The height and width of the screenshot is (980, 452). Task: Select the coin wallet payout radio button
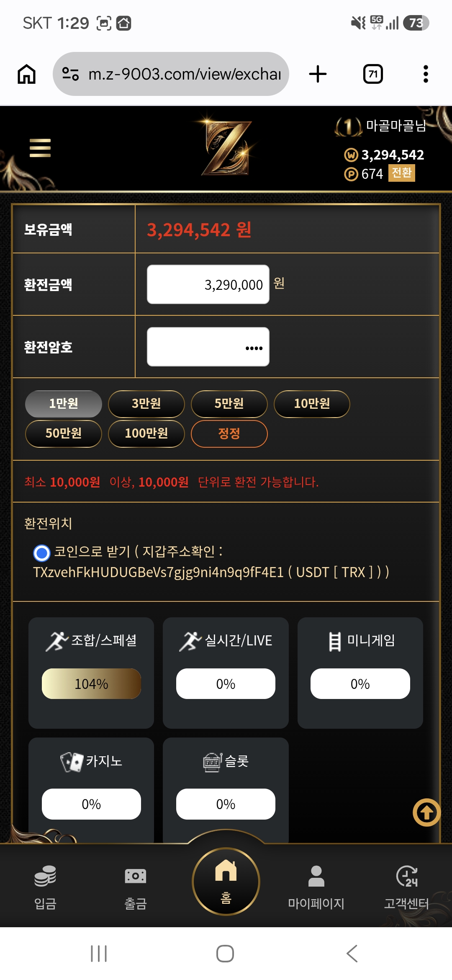tap(42, 553)
